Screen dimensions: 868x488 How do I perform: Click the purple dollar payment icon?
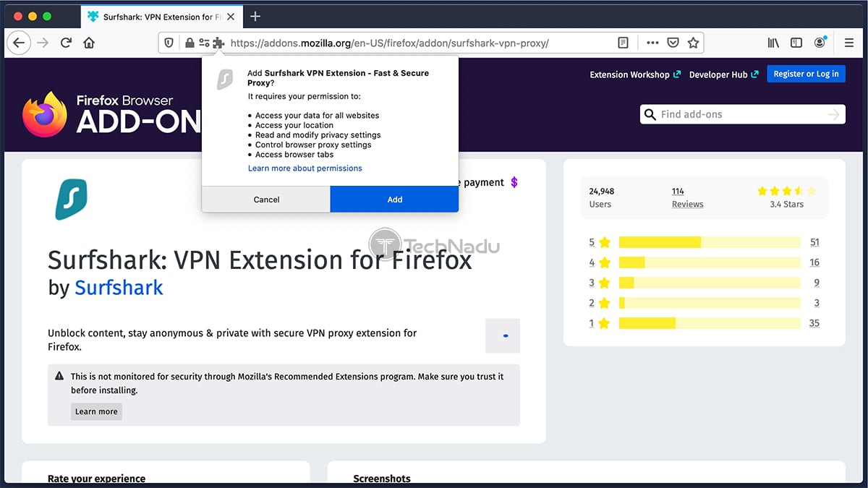point(514,182)
